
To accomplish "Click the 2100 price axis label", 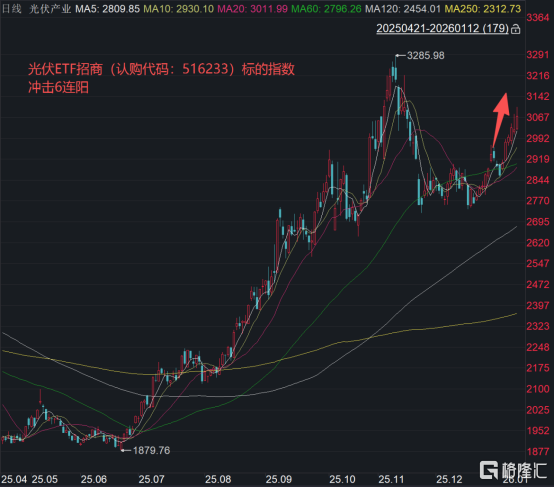I will pos(538,389).
